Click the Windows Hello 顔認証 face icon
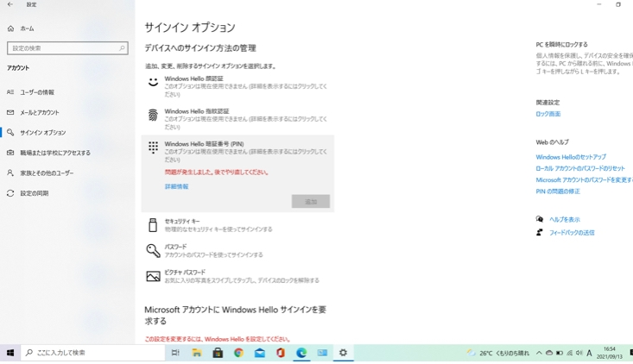Screen dimensions: 633x364 click(x=153, y=82)
